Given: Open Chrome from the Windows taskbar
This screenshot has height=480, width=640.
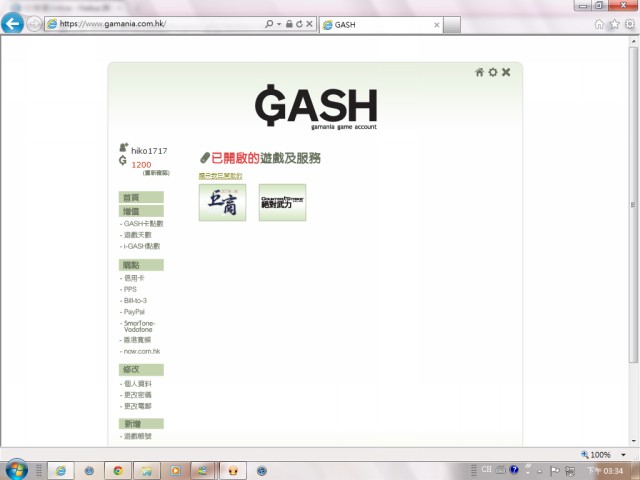Looking at the screenshot, I should 118,469.
